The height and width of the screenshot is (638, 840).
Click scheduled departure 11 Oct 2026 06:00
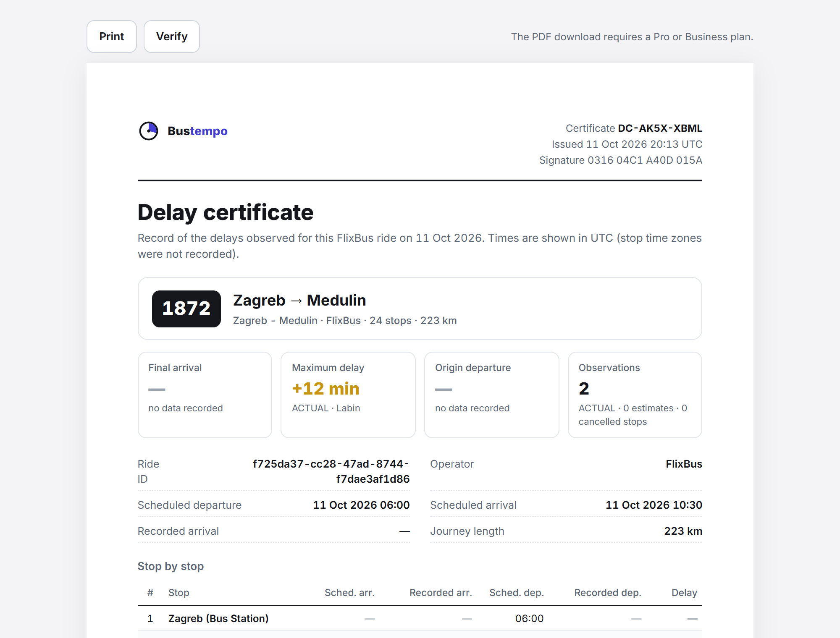point(361,505)
